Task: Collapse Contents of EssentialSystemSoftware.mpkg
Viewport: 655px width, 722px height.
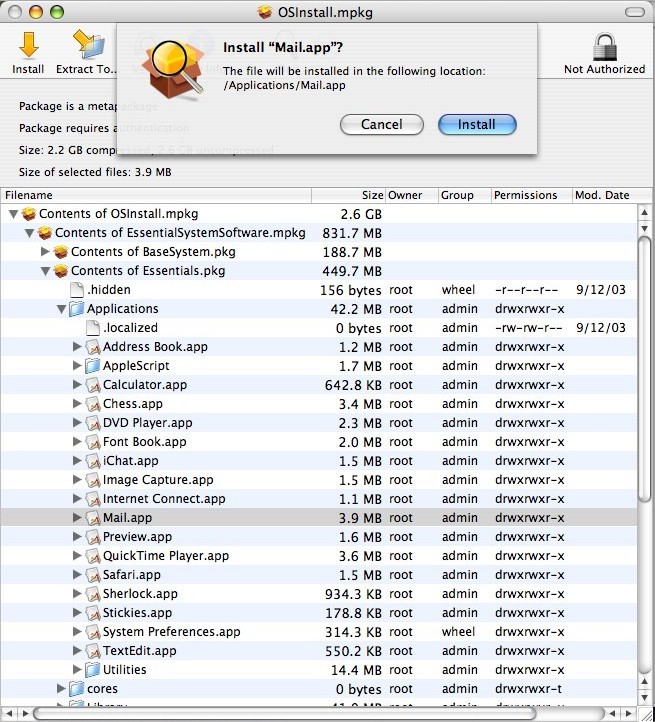Action: (29, 233)
